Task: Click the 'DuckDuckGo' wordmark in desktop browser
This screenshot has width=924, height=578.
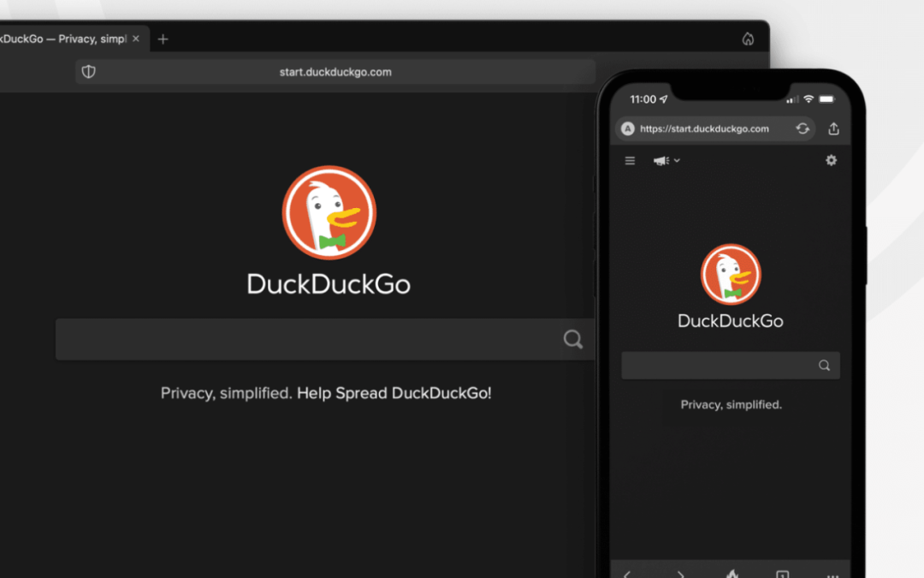Action: tap(329, 284)
